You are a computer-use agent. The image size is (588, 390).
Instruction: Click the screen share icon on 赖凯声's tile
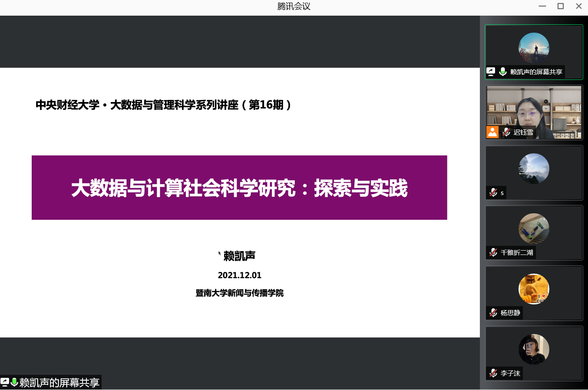pos(491,72)
